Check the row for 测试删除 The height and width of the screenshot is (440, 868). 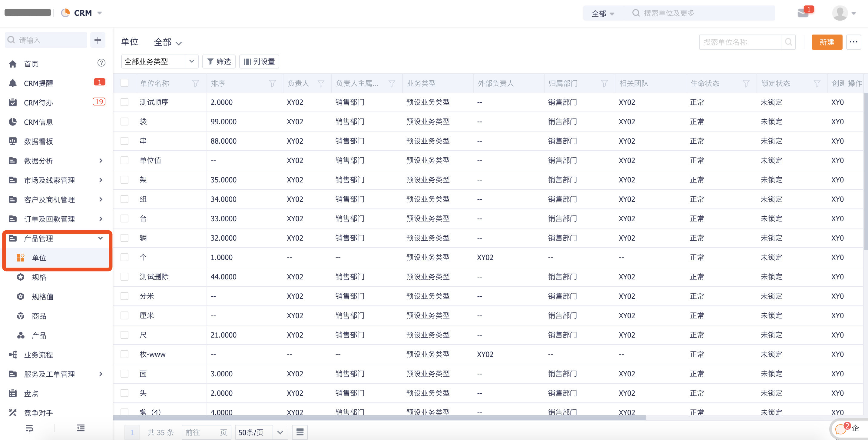point(124,277)
